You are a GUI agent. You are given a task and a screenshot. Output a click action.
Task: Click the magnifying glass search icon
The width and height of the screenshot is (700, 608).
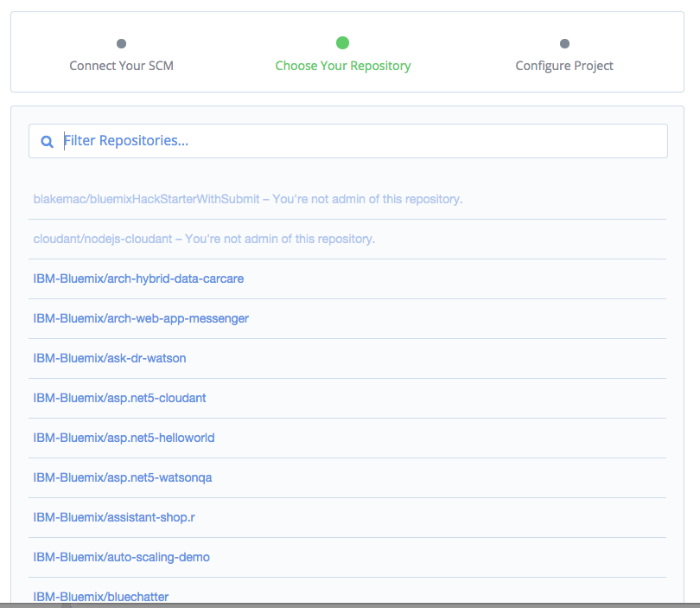[x=48, y=141]
